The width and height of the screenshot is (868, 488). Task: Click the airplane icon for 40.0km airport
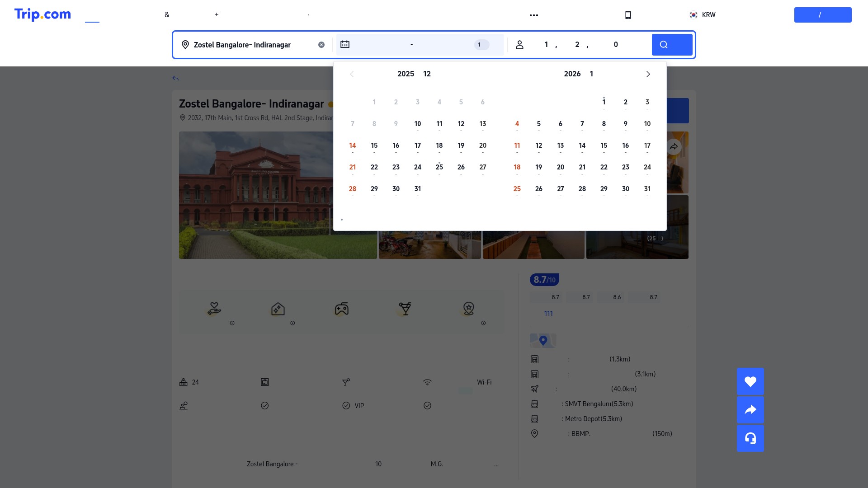[x=535, y=389]
